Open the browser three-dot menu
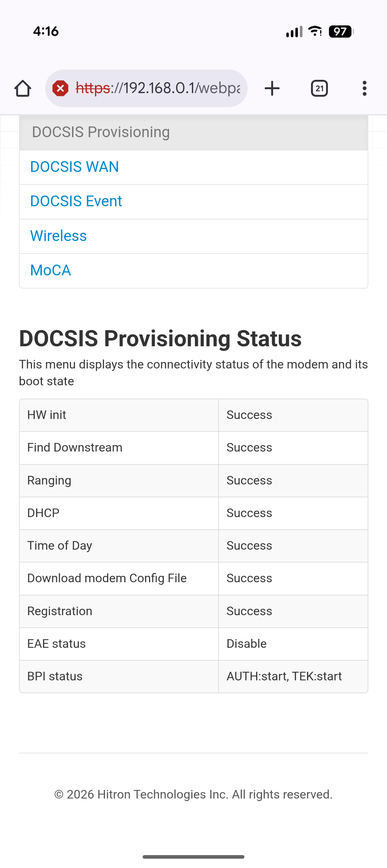Viewport: 387px width, 868px height. 364,88
